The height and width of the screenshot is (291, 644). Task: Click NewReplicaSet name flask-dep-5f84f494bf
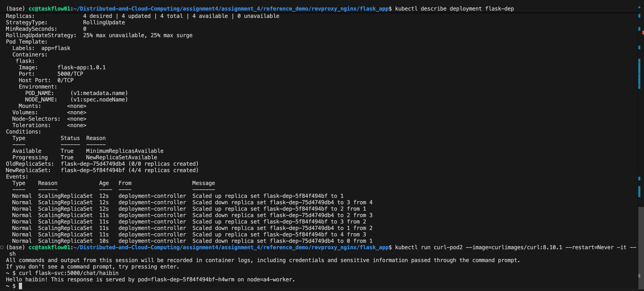(x=93, y=170)
